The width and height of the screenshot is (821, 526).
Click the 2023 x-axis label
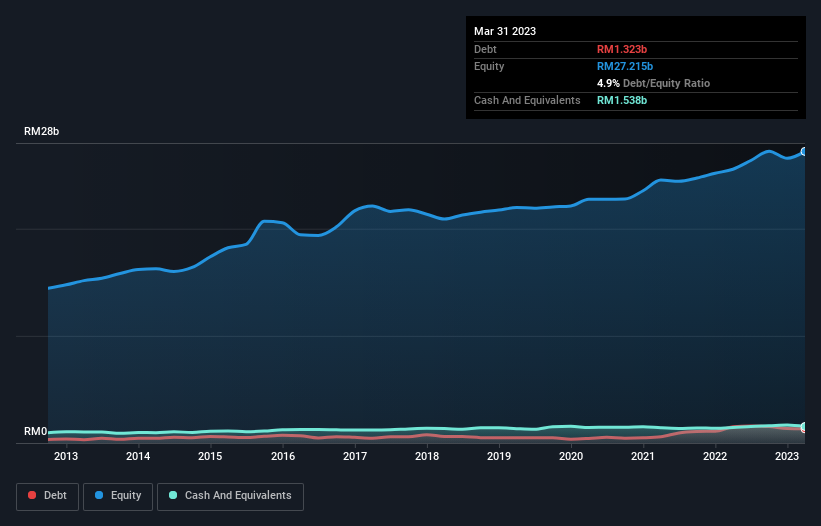coord(787,457)
